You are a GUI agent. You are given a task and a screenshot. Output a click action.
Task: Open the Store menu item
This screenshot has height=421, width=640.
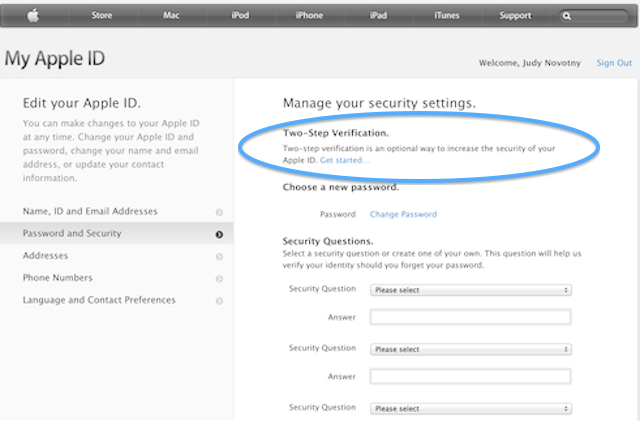(x=102, y=16)
